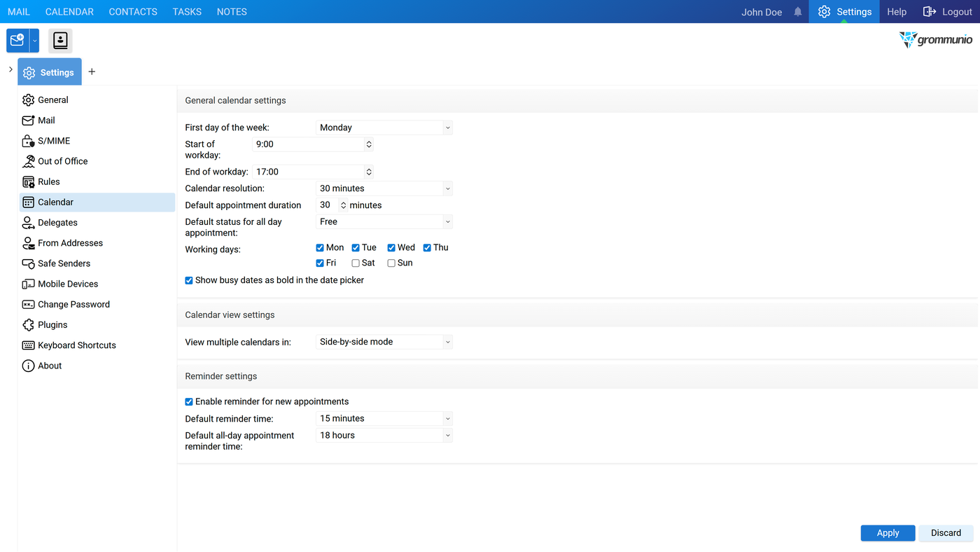Click Start of workday time spinner arrows
Viewport: 980px width, 552px height.
click(369, 144)
